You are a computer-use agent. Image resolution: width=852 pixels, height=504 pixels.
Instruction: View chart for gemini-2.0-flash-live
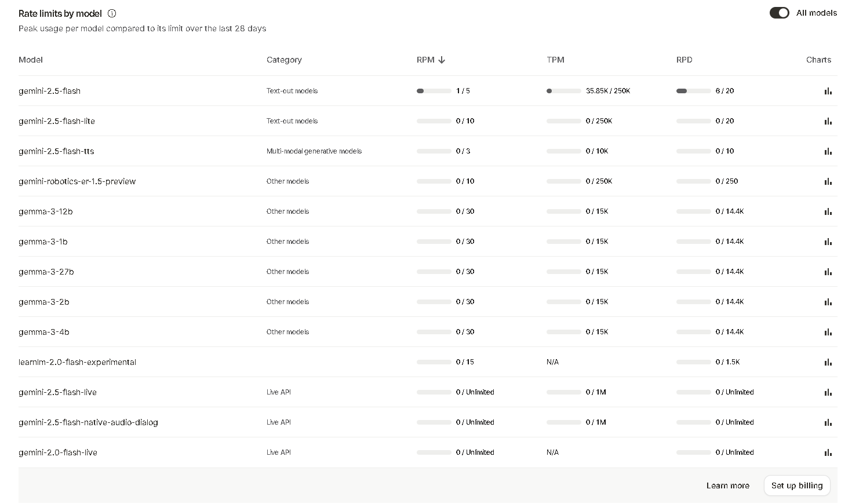(828, 452)
